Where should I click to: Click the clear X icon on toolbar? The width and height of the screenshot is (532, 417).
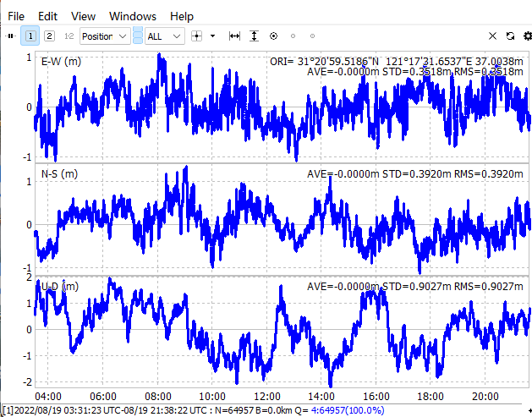point(493,36)
